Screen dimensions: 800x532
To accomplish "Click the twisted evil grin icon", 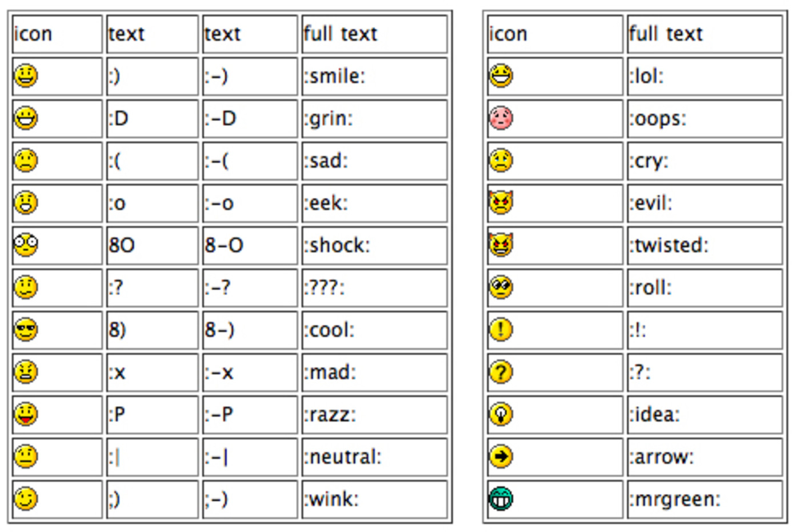I will click(501, 245).
